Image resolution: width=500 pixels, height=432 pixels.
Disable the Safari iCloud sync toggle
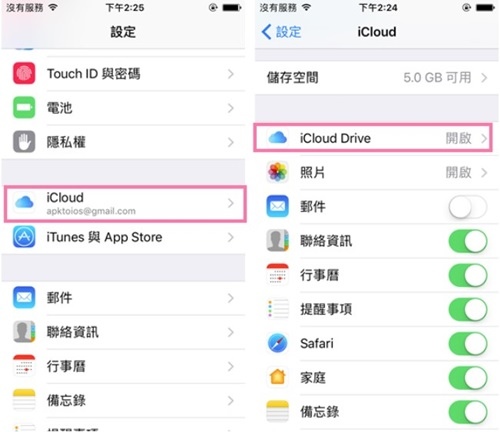pos(467,343)
